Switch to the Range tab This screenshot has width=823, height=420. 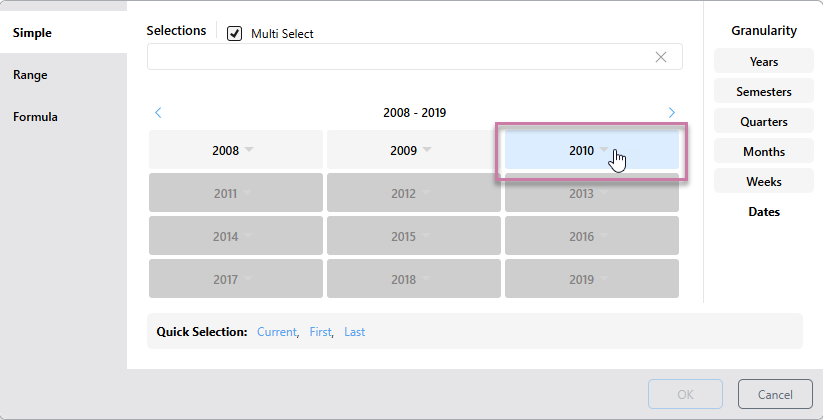click(x=30, y=74)
